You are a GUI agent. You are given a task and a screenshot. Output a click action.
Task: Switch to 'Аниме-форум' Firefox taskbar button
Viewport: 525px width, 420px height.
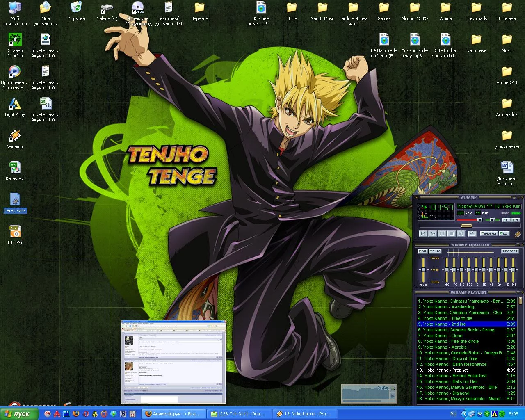tap(173, 414)
